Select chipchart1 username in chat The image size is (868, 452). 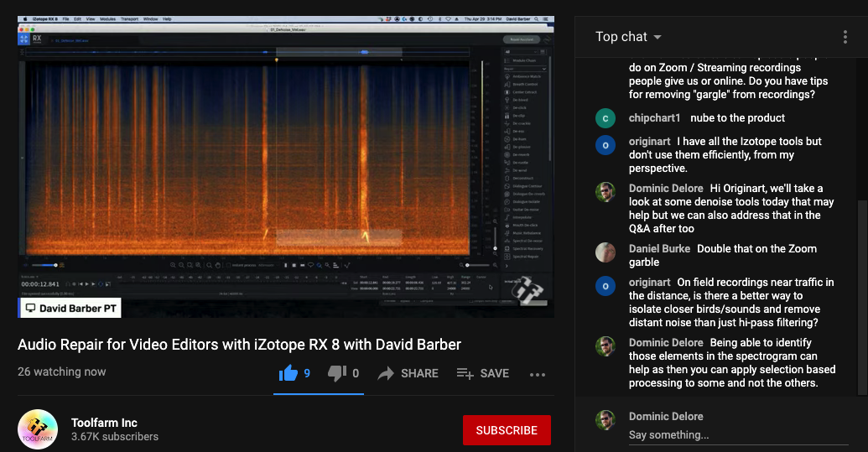click(654, 118)
